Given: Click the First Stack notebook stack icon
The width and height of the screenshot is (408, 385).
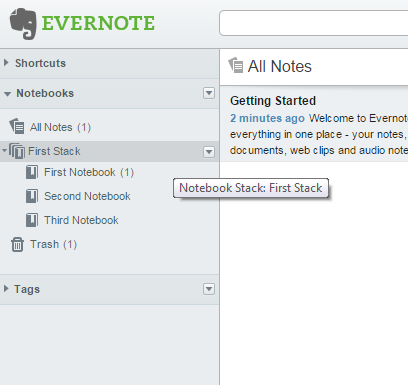Looking at the screenshot, I should pos(17,151).
